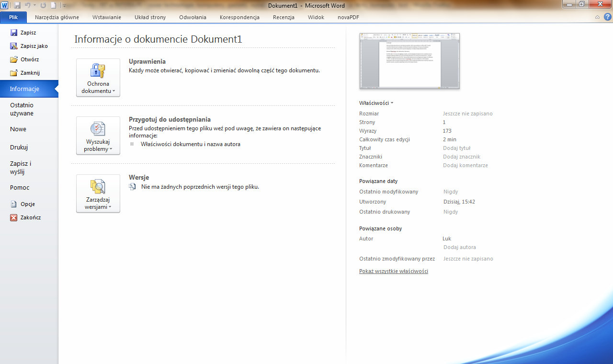
Task: Click the floppy disk icon next to Zapisz
Action: [14, 33]
